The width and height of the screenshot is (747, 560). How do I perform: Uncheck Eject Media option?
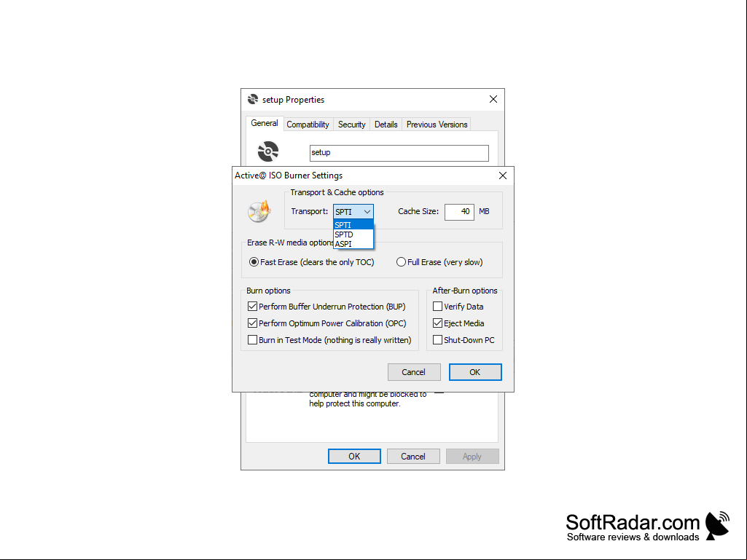coord(458,323)
